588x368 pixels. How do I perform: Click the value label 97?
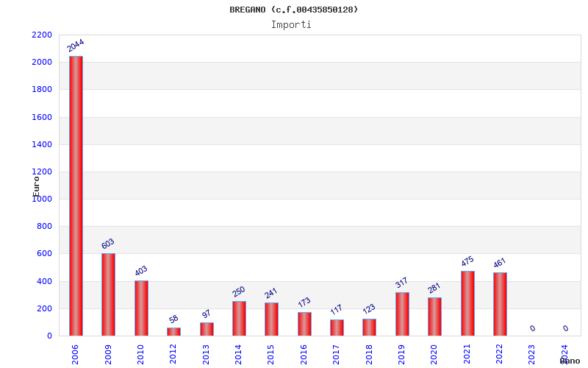(207, 314)
